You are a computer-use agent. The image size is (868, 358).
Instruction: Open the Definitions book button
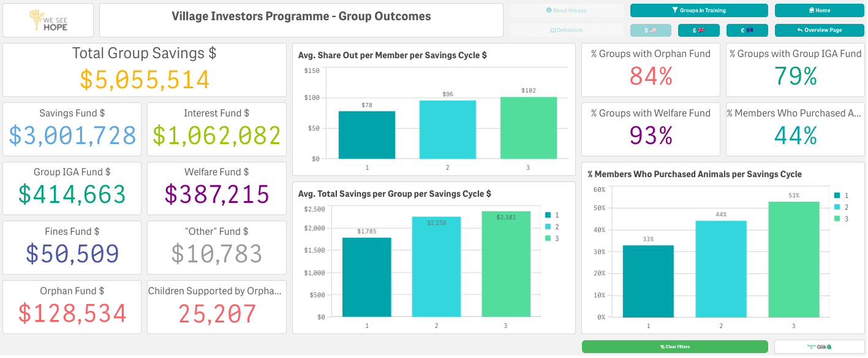[x=567, y=30]
